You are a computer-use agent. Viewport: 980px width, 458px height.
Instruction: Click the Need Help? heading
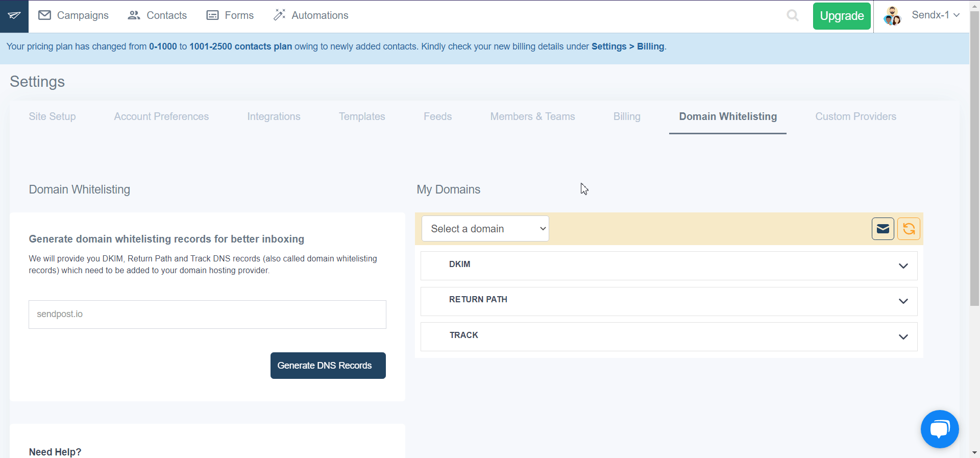[55, 452]
